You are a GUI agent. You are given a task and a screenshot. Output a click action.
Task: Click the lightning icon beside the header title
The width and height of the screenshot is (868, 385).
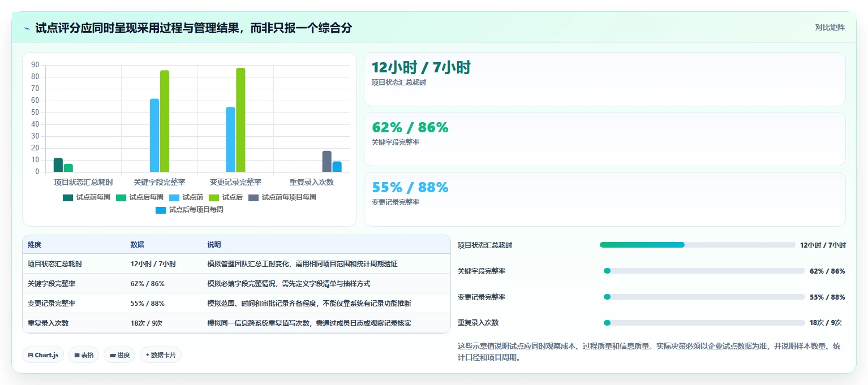(x=27, y=28)
